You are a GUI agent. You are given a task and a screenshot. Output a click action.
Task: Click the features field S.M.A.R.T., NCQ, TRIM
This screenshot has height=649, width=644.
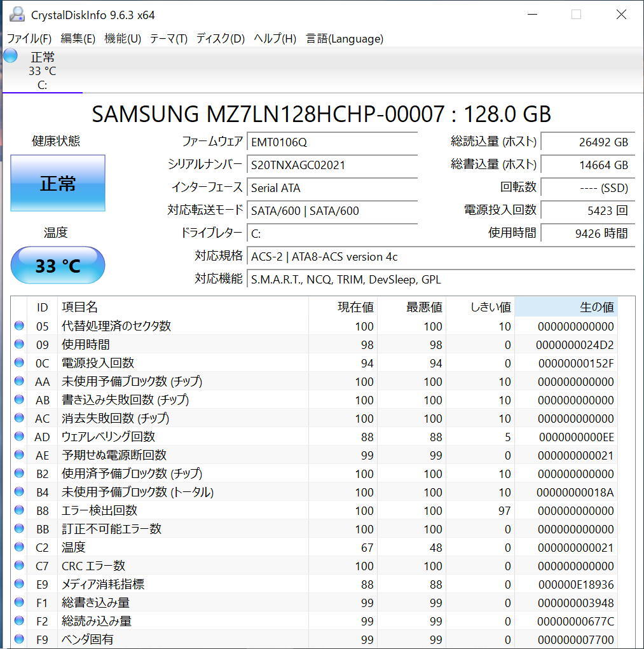coord(441,280)
